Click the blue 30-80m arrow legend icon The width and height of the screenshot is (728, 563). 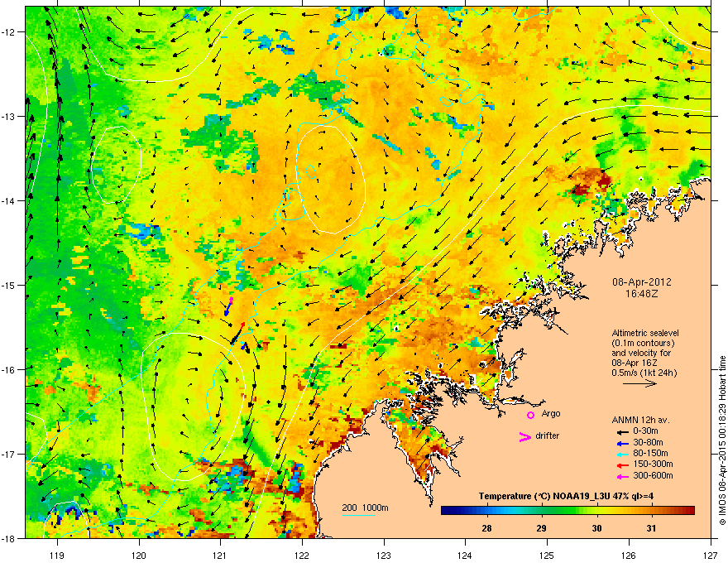click(x=623, y=443)
